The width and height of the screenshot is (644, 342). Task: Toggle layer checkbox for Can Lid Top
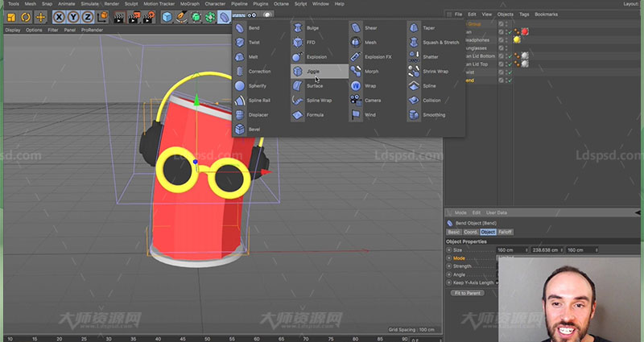tap(501, 64)
